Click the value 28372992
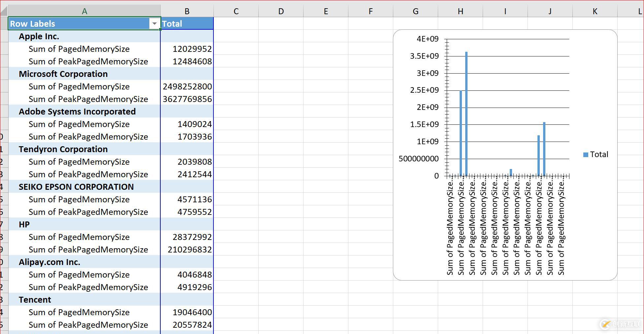Viewport: 644px width, 334px height. 192,237
